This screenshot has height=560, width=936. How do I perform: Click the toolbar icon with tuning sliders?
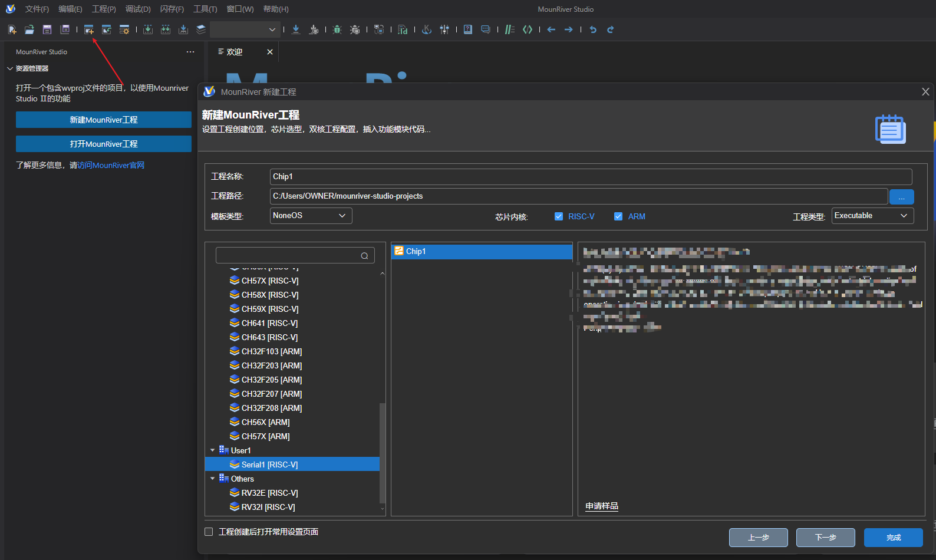click(x=444, y=29)
